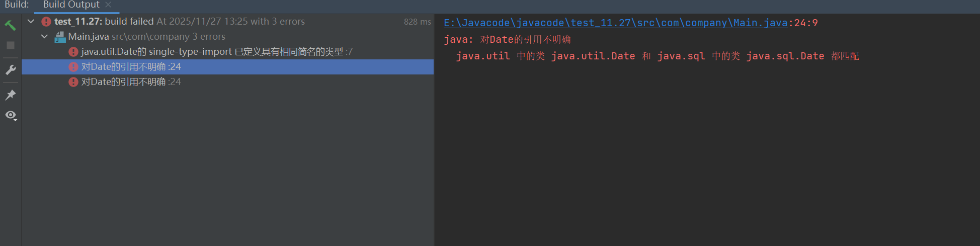The height and width of the screenshot is (246, 980).
Task: Close the Build Output tab
Action: point(108,5)
